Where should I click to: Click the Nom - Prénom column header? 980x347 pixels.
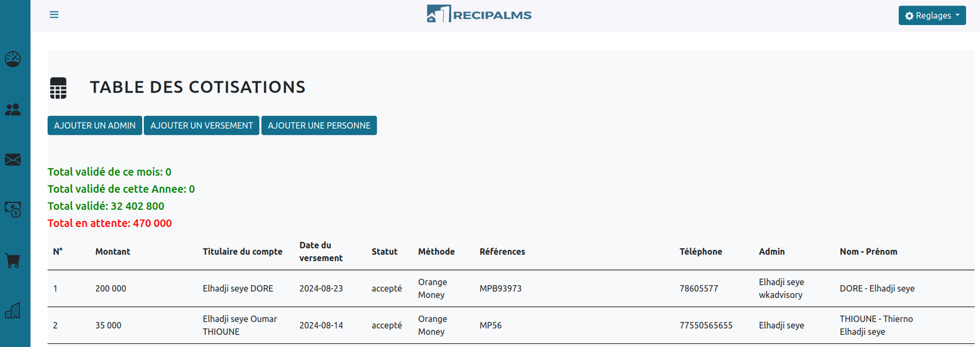point(868,252)
